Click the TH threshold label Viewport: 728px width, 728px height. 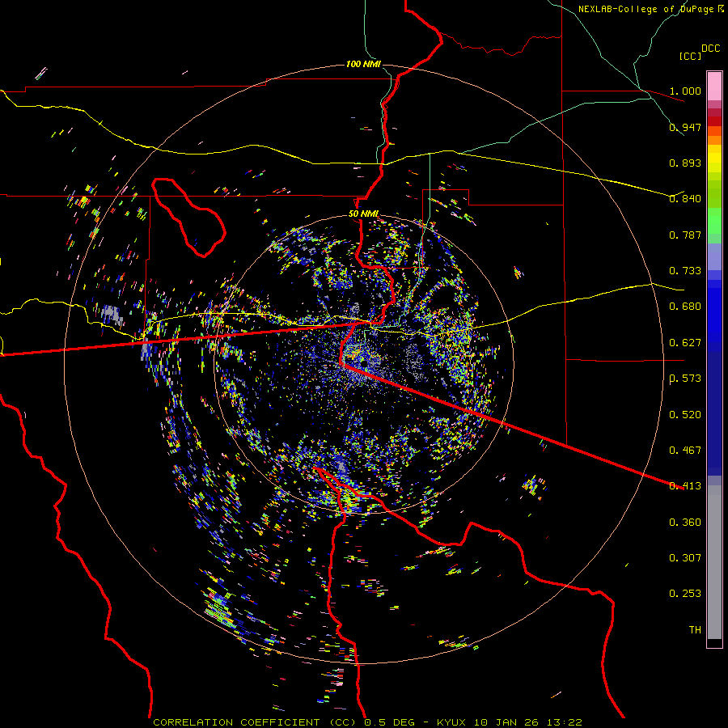point(695,630)
